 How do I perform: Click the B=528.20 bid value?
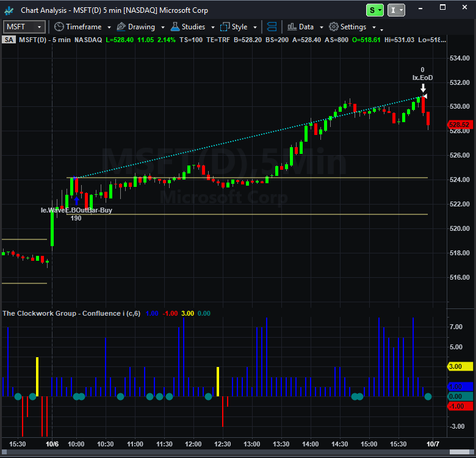click(x=248, y=40)
